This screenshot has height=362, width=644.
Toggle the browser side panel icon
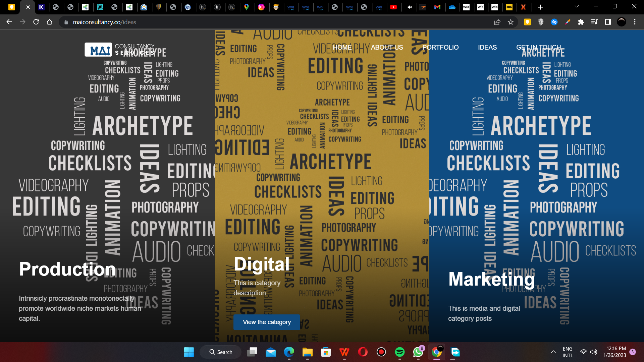pos(608,22)
